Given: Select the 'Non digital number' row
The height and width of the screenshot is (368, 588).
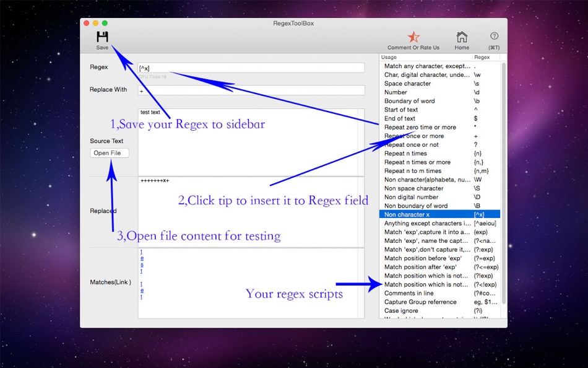Looking at the screenshot, I should pos(439,197).
